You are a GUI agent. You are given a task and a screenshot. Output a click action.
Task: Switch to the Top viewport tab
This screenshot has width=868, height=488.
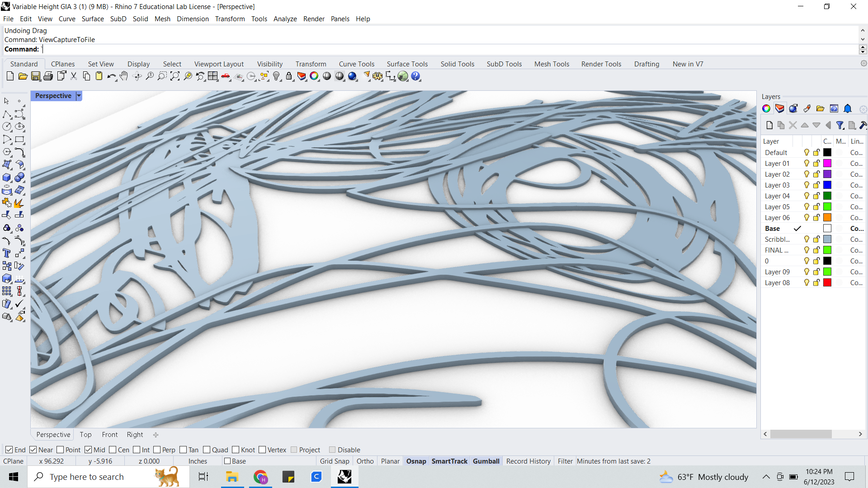85,434
